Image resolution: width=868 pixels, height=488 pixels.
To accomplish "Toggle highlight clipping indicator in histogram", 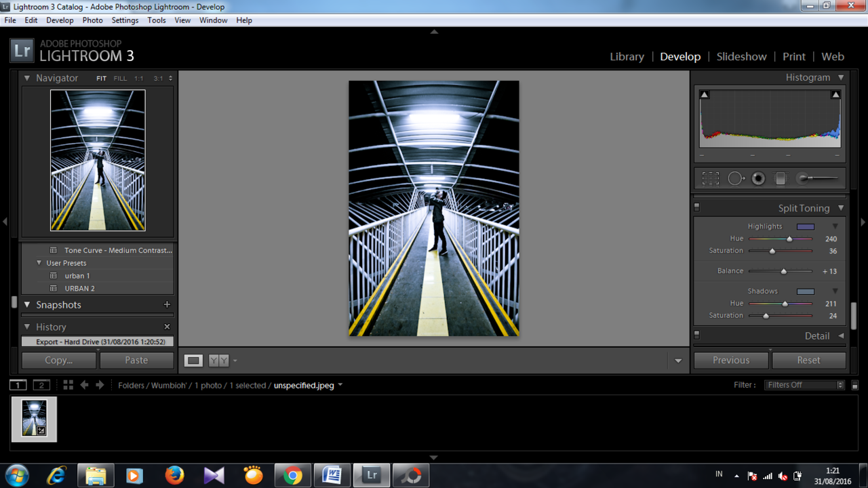I will pyautogui.click(x=835, y=94).
